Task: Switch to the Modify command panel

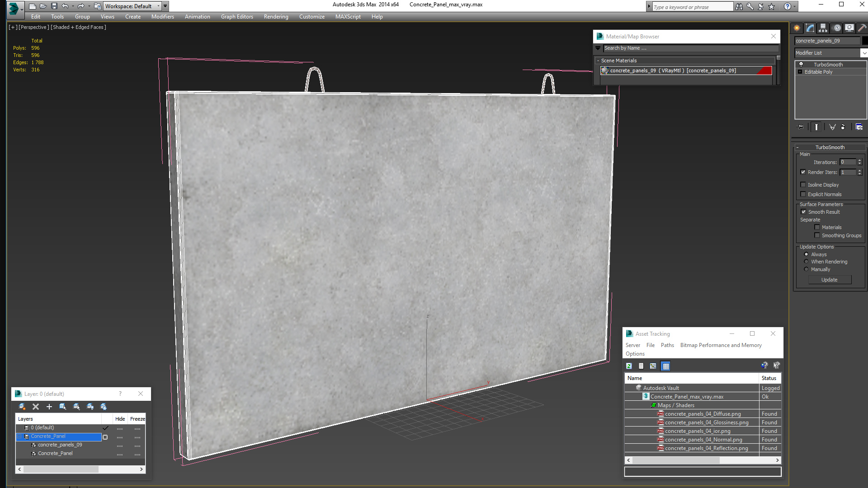Action: [x=810, y=28]
